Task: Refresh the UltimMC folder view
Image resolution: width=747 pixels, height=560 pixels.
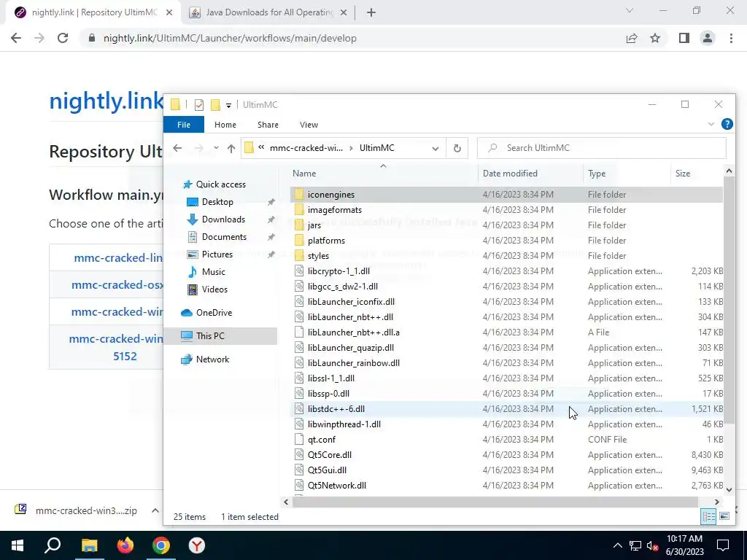Action: coord(457,148)
